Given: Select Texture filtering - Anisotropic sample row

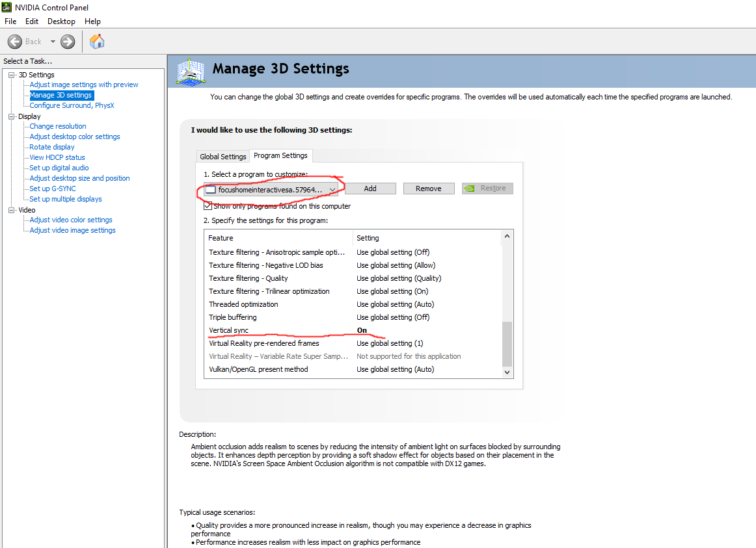Looking at the screenshot, I should [x=353, y=252].
